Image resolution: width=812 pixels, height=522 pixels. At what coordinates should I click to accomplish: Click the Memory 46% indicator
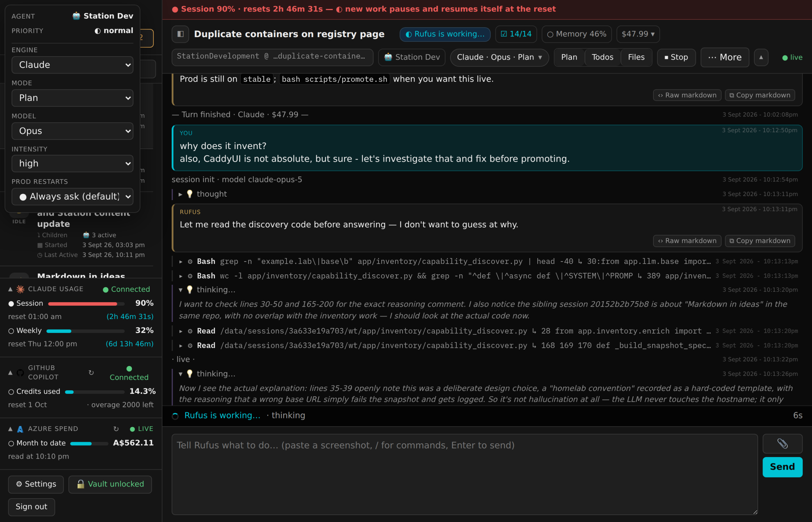[x=576, y=34]
